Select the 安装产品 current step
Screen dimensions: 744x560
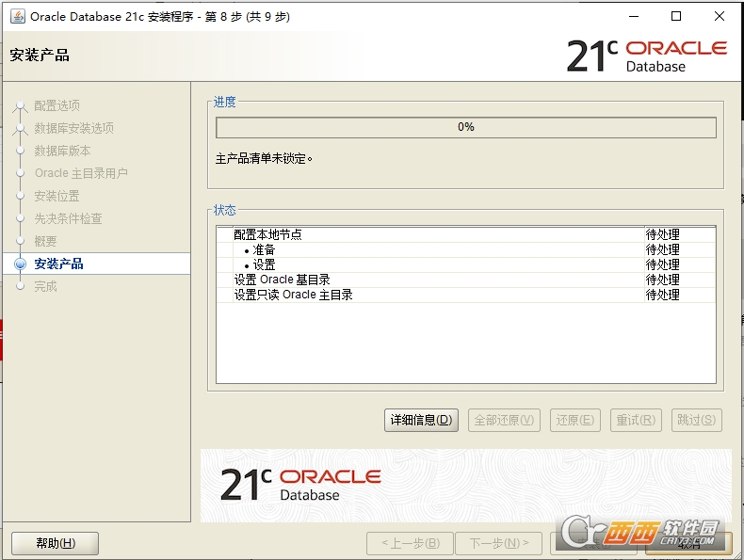tap(58, 264)
